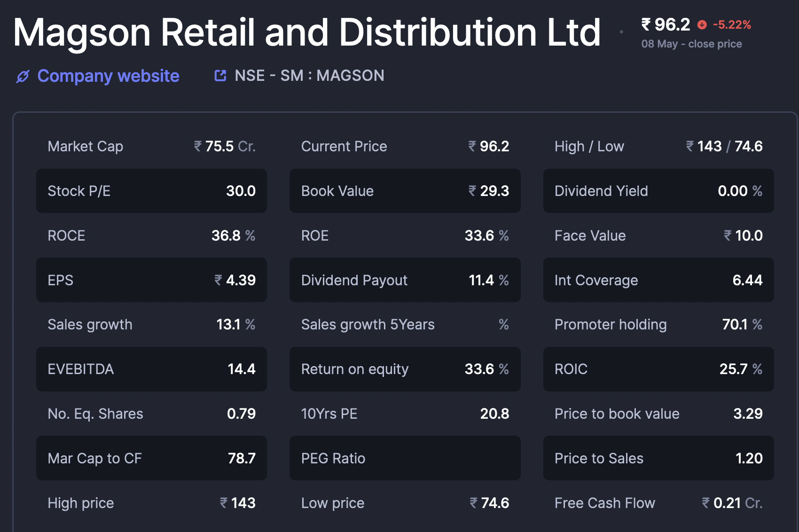Image resolution: width=799 pixels, height=532 pixels.
Task: Click the 10Yrs PE value 20.8
Action: point(494,414)
